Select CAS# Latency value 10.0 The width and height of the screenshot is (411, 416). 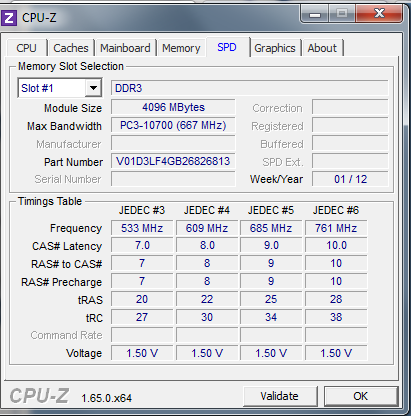(336, 245)
